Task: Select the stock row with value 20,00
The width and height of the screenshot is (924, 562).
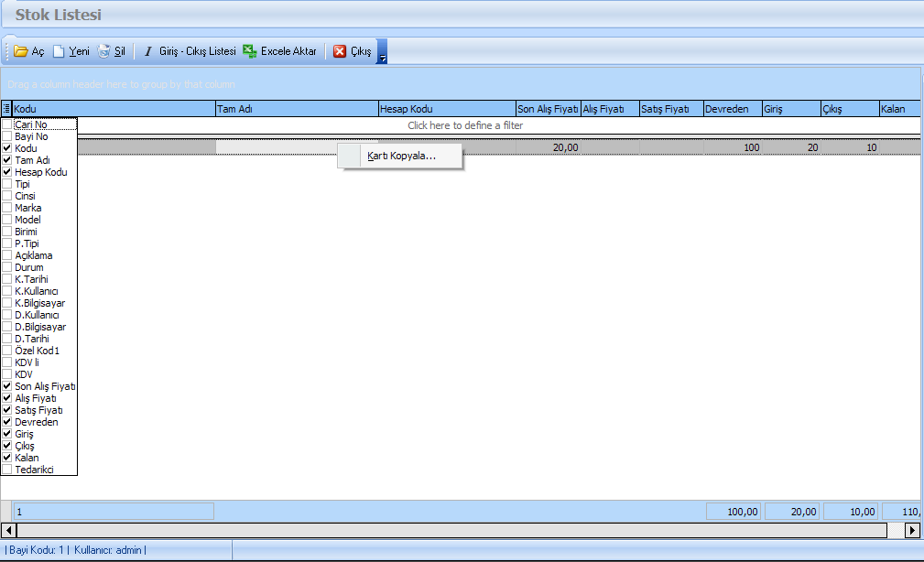Action: 549,147
